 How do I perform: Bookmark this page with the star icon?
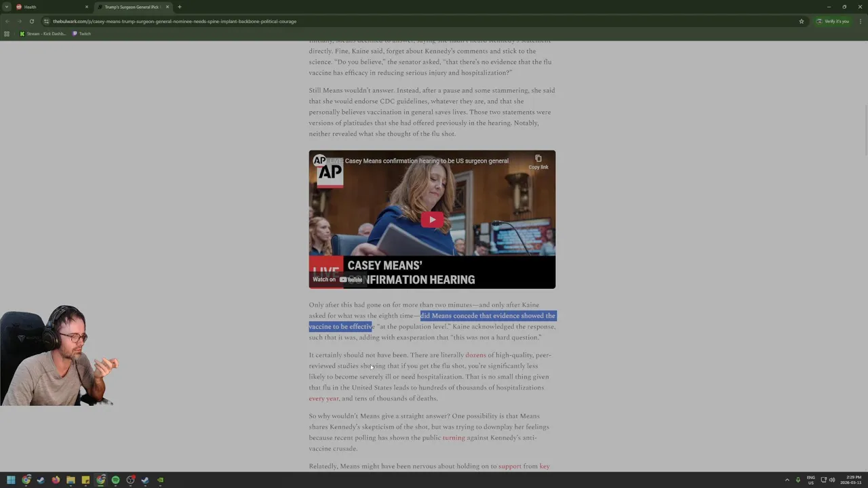pyautogui.click(x=802, y=21)
